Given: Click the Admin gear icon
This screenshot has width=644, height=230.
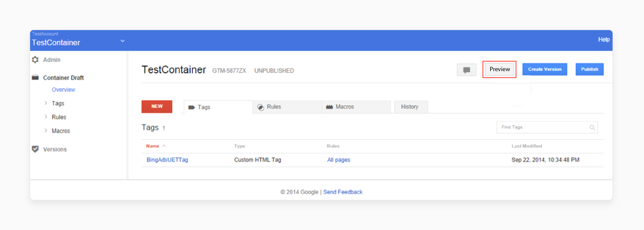Looking at the screenshot, I should [35, 60].
